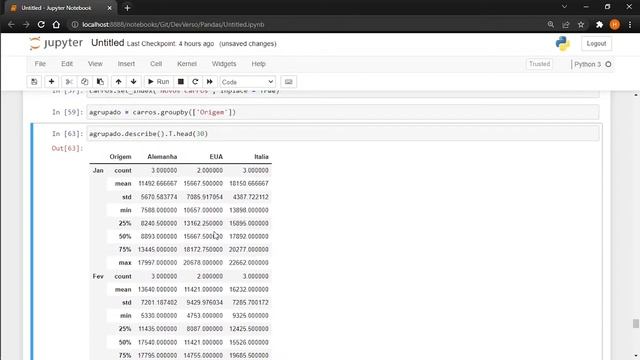Click the site information icon beside the URL
Image resolution: width=640 pixels, height=360 pixels.
pyautogui.click(x=75, y=24)
